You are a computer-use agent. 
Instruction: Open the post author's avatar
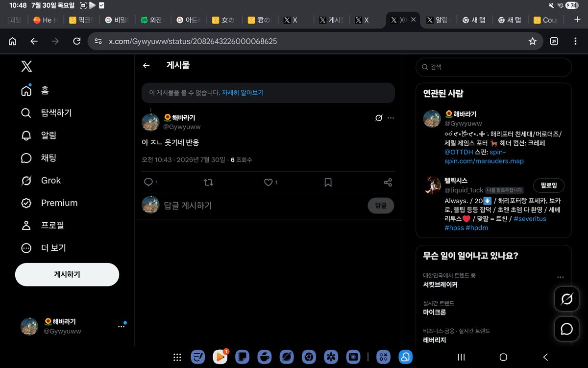pyautogui.click(x=150, y=122)
